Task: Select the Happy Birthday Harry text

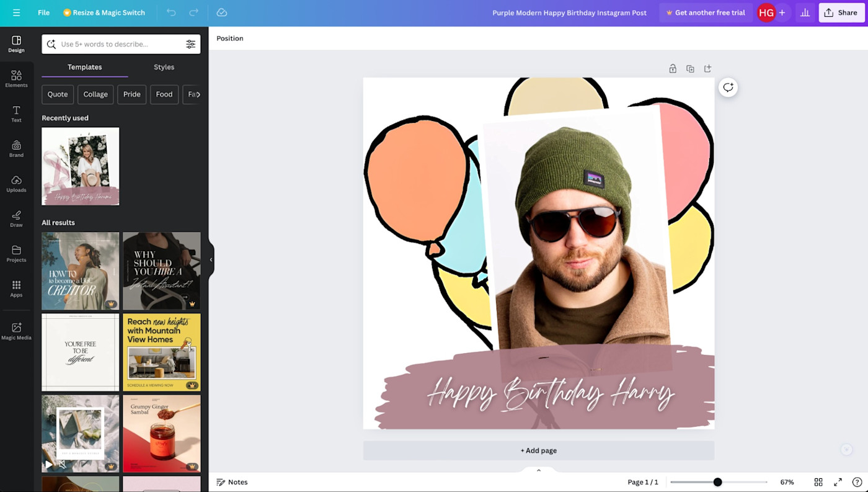Action: pyautogui.click(x=551, y=393)
